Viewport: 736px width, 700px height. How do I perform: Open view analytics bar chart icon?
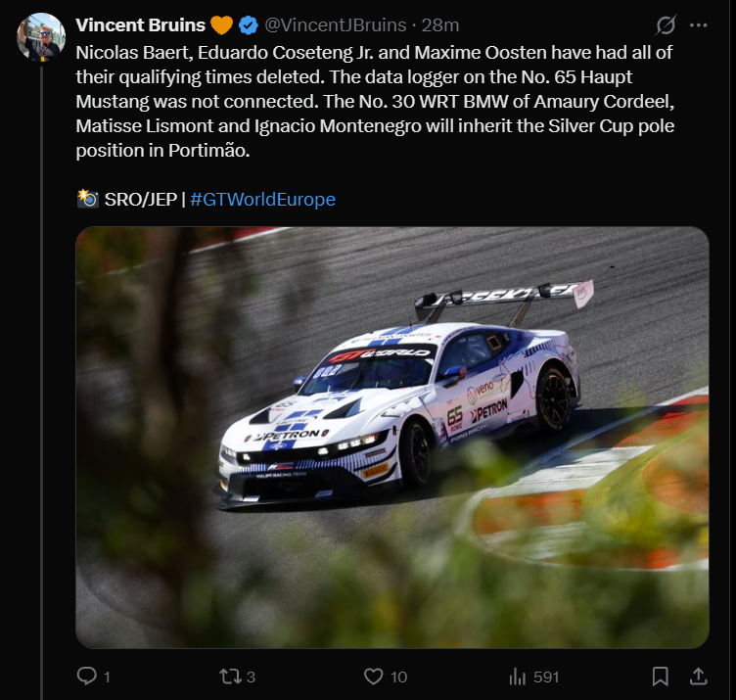tap(518, 677)
